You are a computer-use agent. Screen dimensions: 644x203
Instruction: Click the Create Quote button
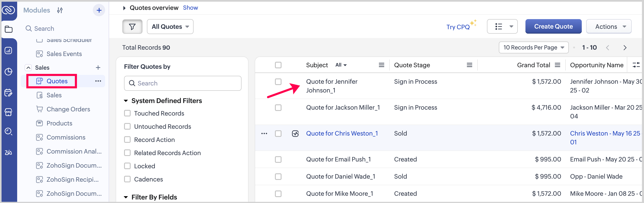coord(553,26)
